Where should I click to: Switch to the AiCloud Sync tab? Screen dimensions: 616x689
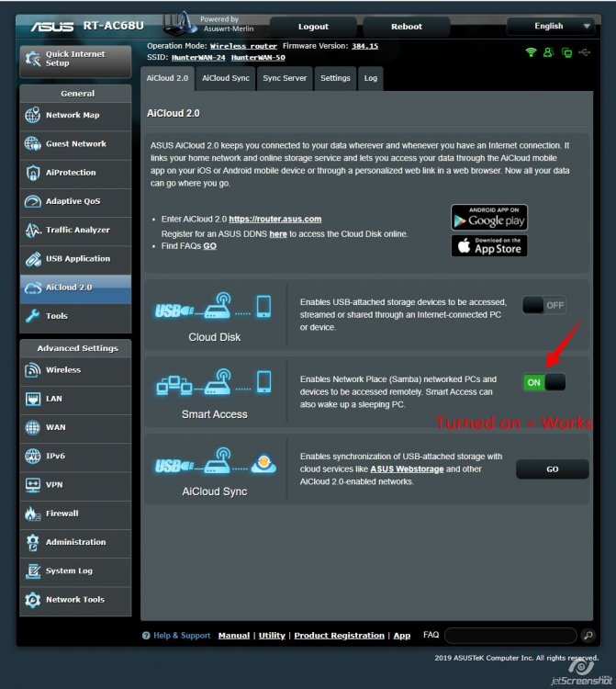(226, 78)
